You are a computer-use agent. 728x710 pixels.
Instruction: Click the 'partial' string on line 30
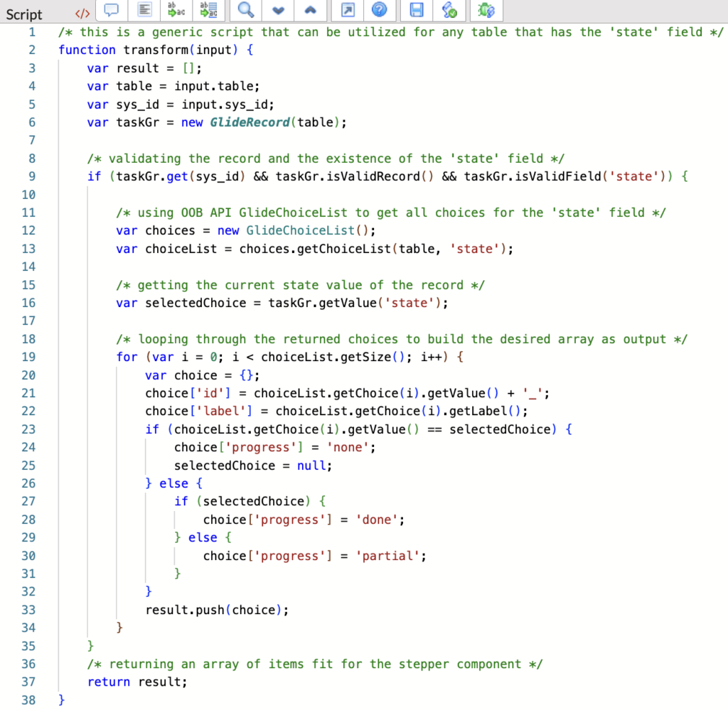pyautogui.click(x=387, y=556)
